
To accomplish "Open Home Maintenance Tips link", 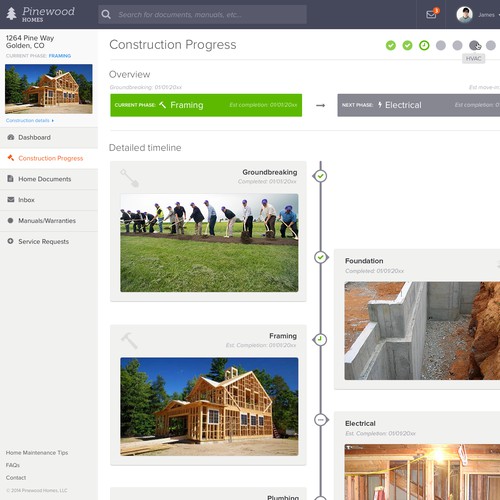I will (x=37, y=452).
